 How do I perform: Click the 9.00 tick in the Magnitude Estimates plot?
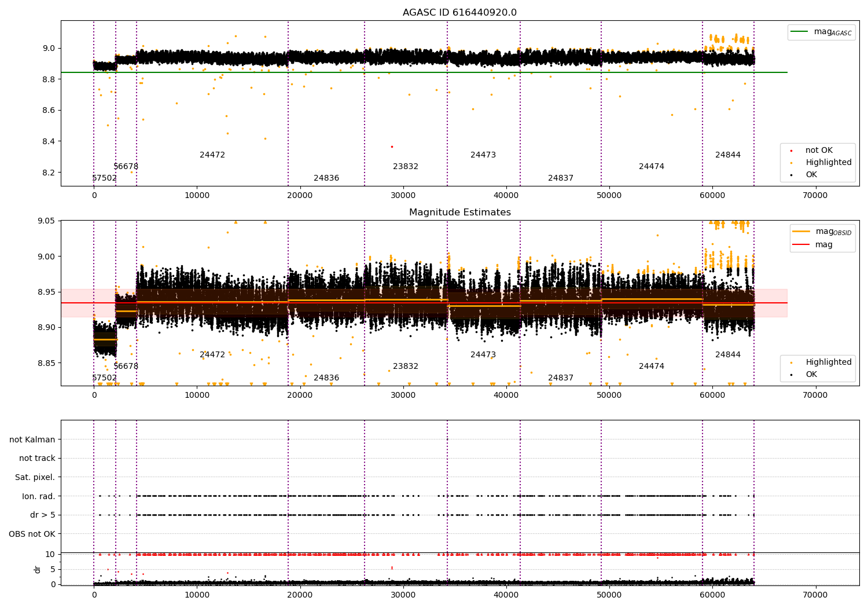tap(46, 257)
